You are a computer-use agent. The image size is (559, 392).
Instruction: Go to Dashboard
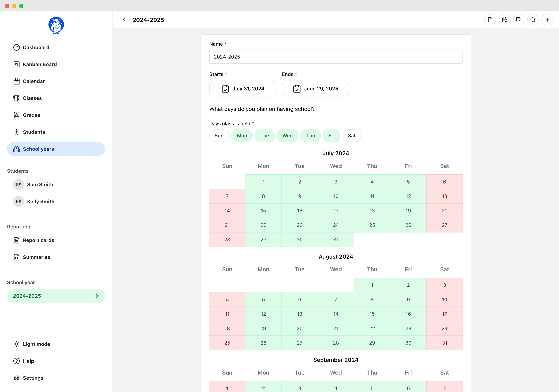36,47
